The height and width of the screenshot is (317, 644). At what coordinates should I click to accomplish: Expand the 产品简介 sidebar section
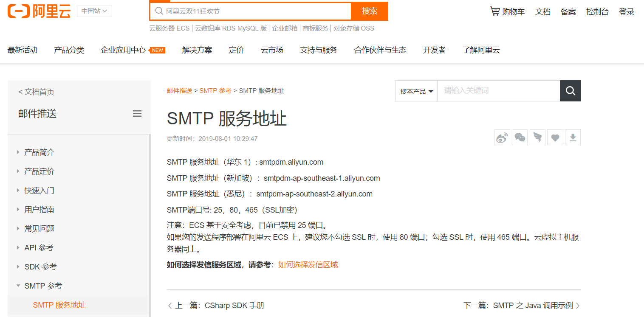click(39, 152)
